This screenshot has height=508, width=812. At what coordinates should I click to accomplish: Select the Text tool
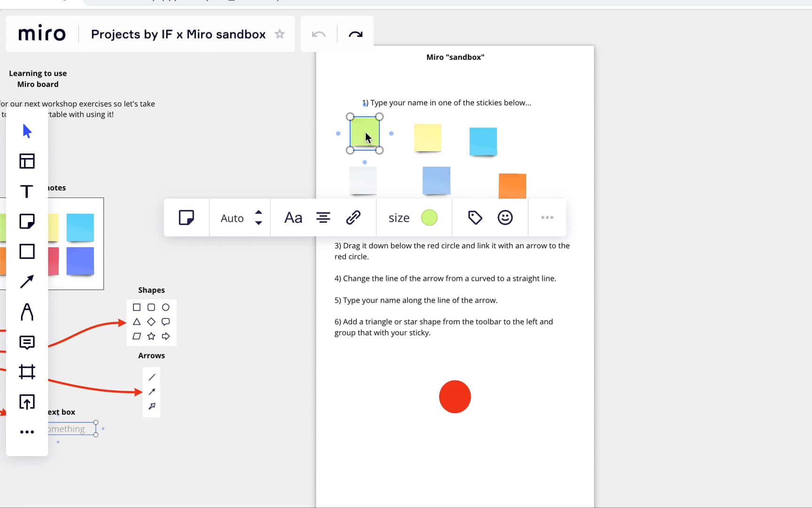tap(27, 191)
